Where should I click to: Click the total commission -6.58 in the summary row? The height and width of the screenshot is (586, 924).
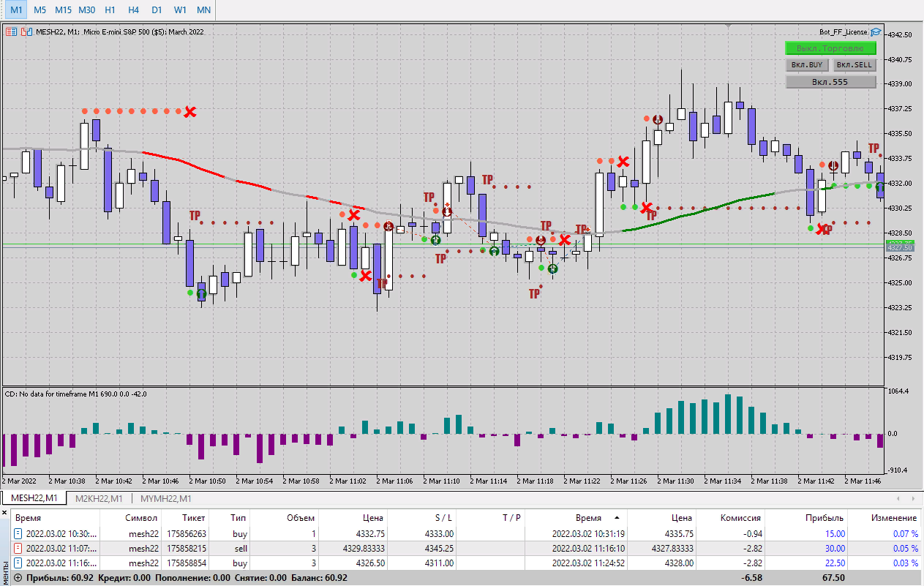752,577
